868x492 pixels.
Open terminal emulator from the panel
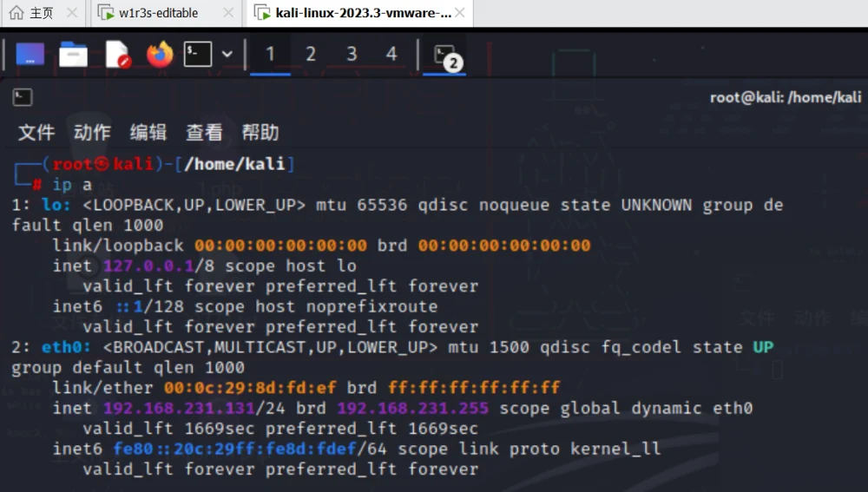(x=198, y=55)
